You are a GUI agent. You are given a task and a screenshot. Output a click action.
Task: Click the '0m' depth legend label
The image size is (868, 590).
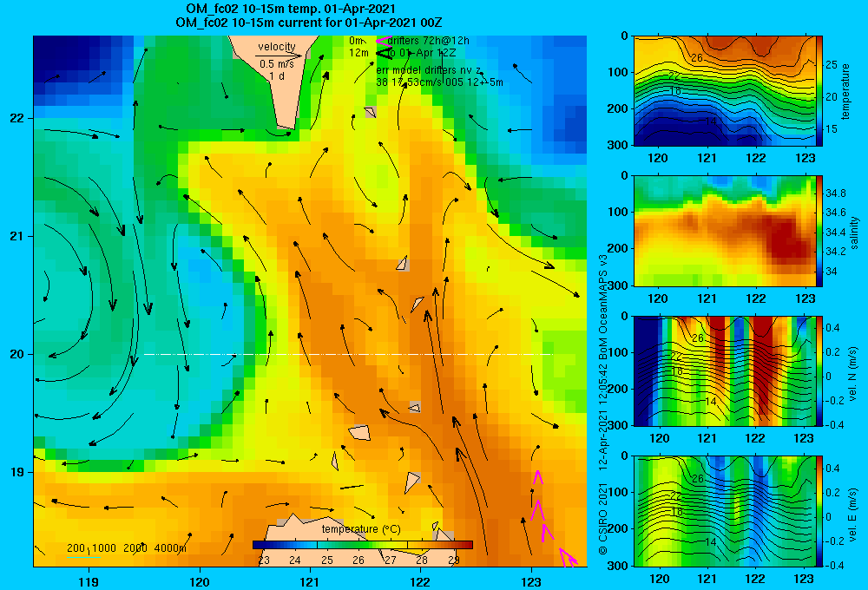tap(357, 41)
